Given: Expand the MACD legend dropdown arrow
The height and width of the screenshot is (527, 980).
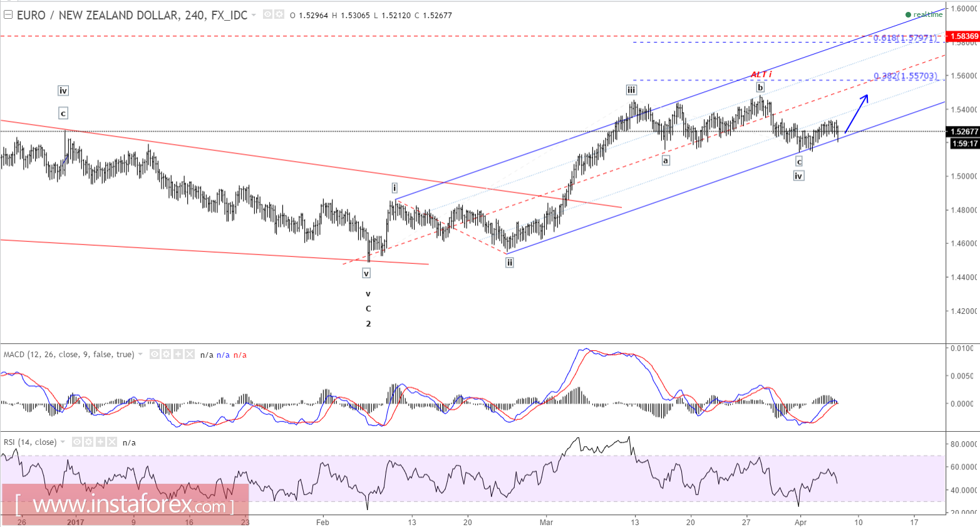Looking at the screenshot, I should click(140, 354).
